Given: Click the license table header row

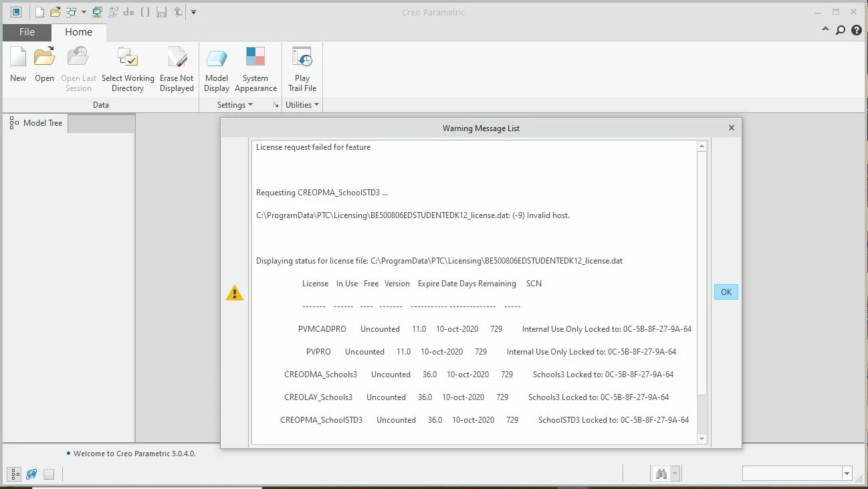Looking at the screenshot, I should [x=422, y=284].
